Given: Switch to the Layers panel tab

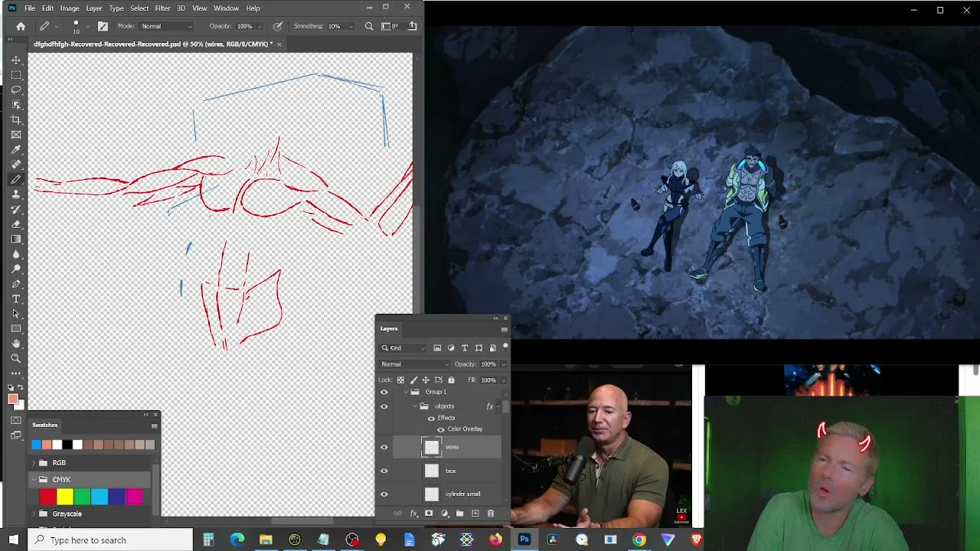Looking at the screenshot, I should [x=389, y=329].
